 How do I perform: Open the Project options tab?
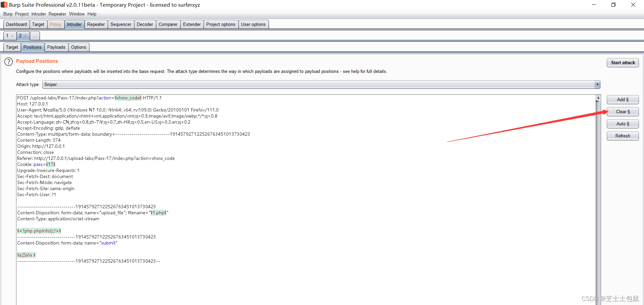pyautogui.click(x=221, y=24)
